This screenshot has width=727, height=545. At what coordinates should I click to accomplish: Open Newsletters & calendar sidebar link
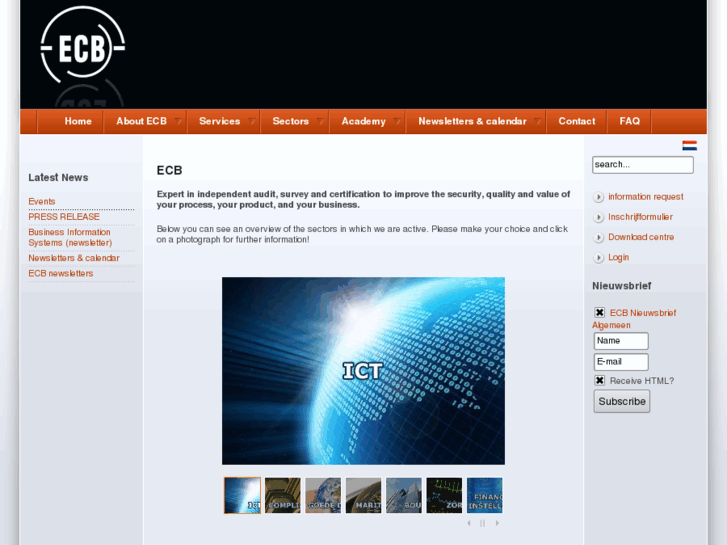74,258
